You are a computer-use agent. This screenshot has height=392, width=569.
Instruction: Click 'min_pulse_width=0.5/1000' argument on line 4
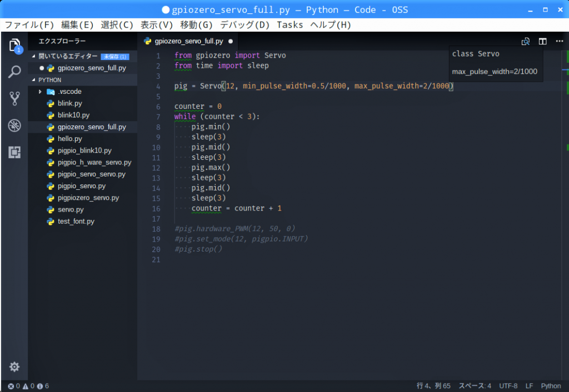(295, 86)
